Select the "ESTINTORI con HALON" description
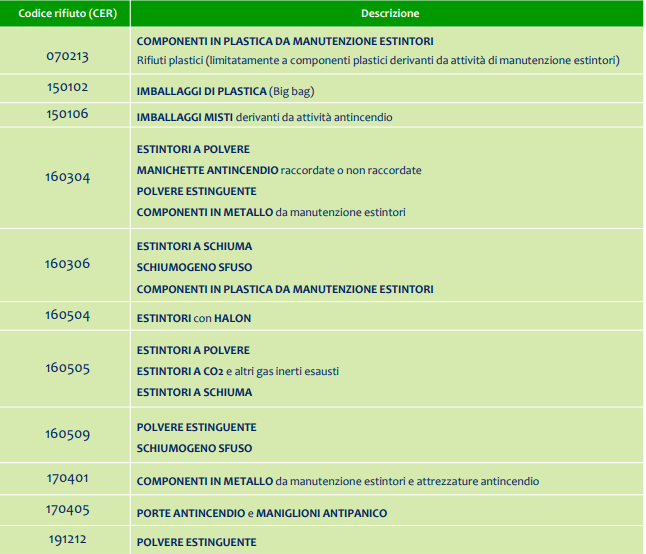646x554 pixels. (x=194, y=318)
